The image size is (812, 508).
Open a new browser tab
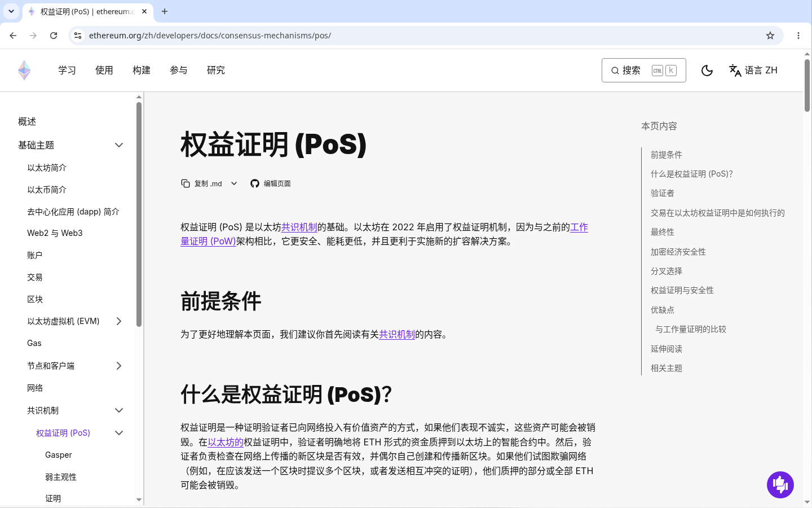(165, 11)
